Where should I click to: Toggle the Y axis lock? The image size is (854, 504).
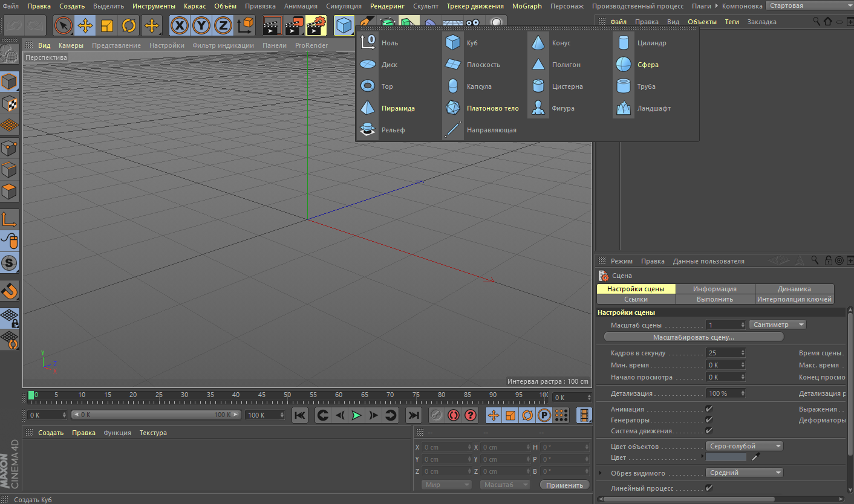201,26
